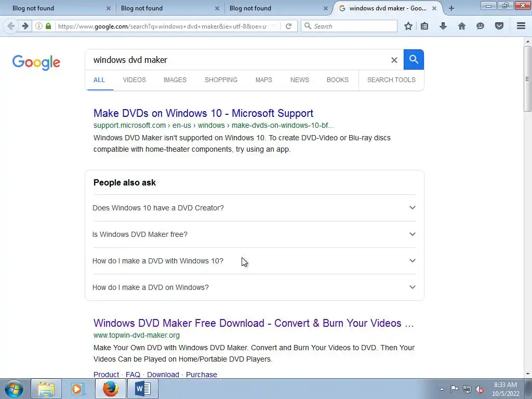Image resolution: width=532 pixels, height=399 pixels.
Task: Reload the page with the refresh icon
Action: tap(288, 26)
